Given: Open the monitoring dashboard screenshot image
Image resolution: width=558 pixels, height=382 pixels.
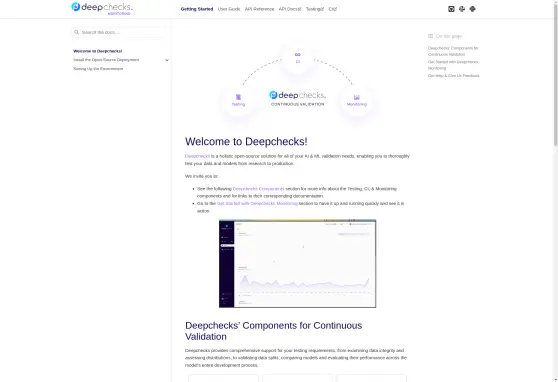Looking at the screenshot, I should (x=298, y=263).
